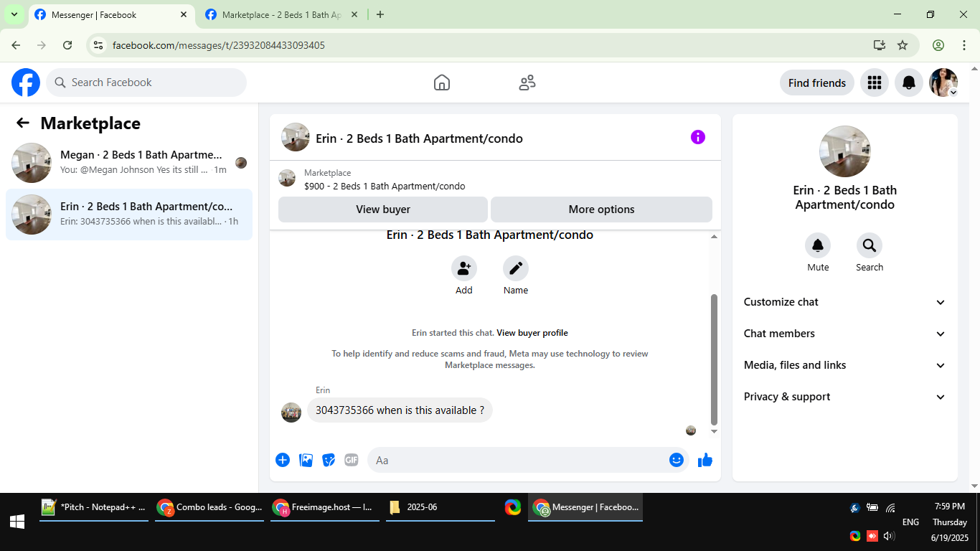Open the $900 Marketplace listing link
The image size is (980, 551).
tap(385, 187)
